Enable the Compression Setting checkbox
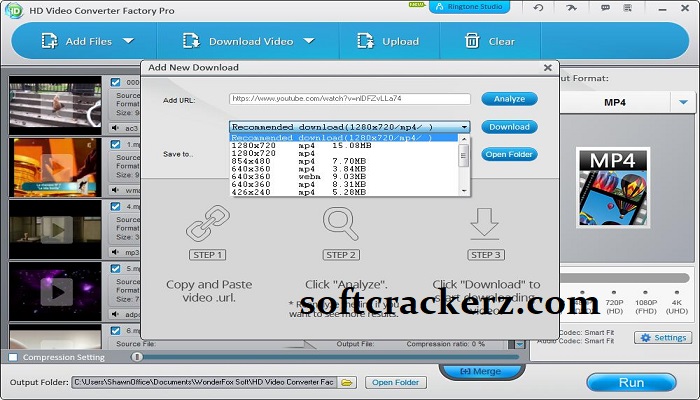Screen dimensions: 700x400 coord(13,357)
